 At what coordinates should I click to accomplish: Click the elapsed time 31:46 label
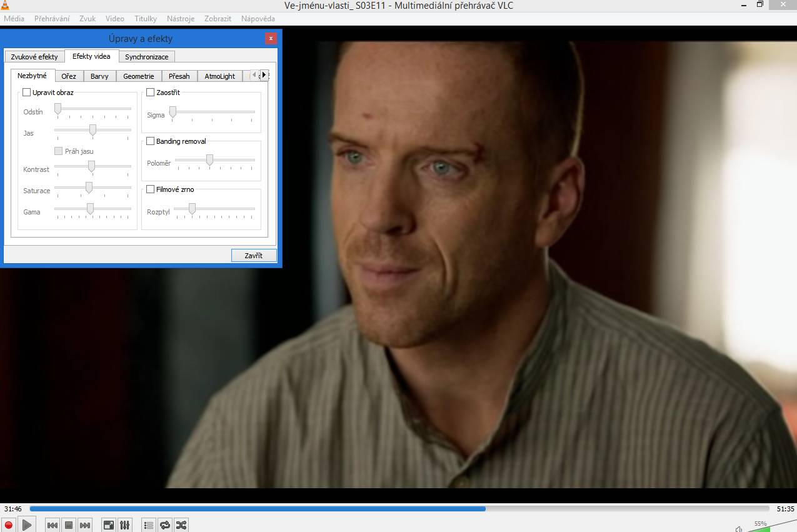click(x=13, y=509)
